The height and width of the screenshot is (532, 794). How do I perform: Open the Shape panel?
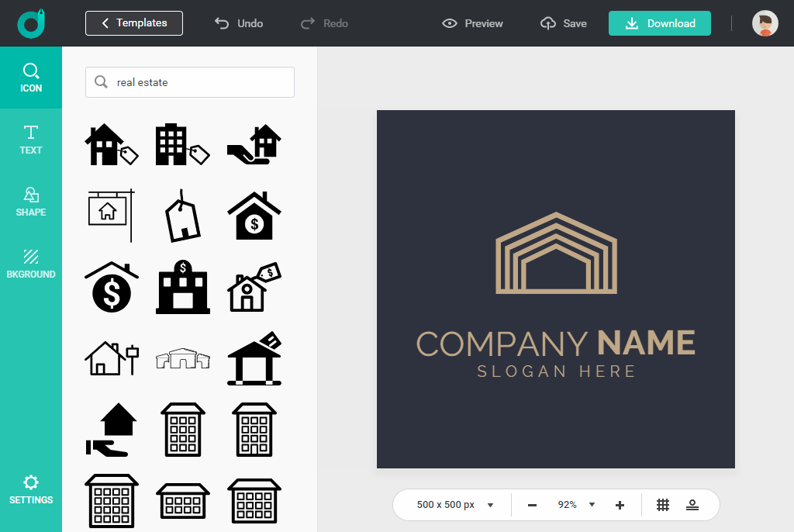[31, 202]
